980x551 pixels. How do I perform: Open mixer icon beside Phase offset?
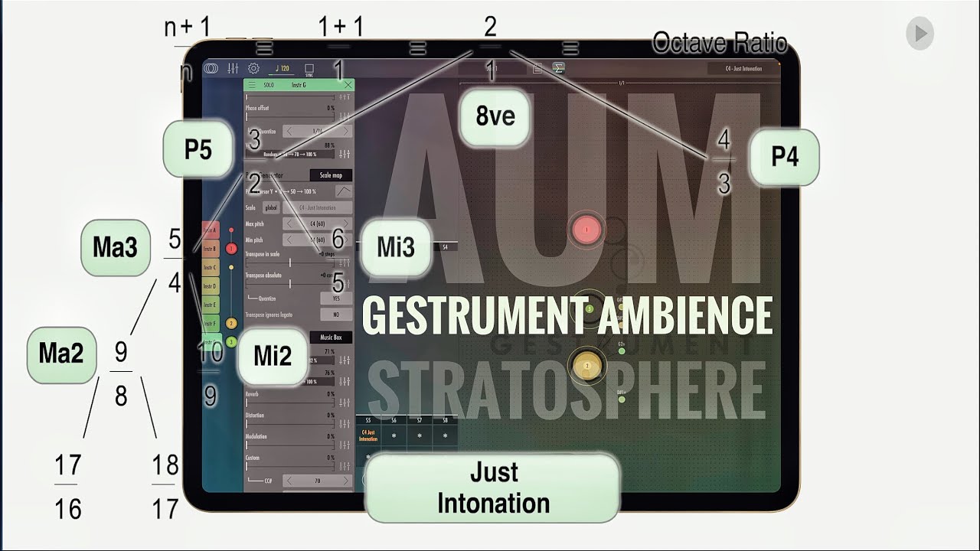click(x=345, y=117)
